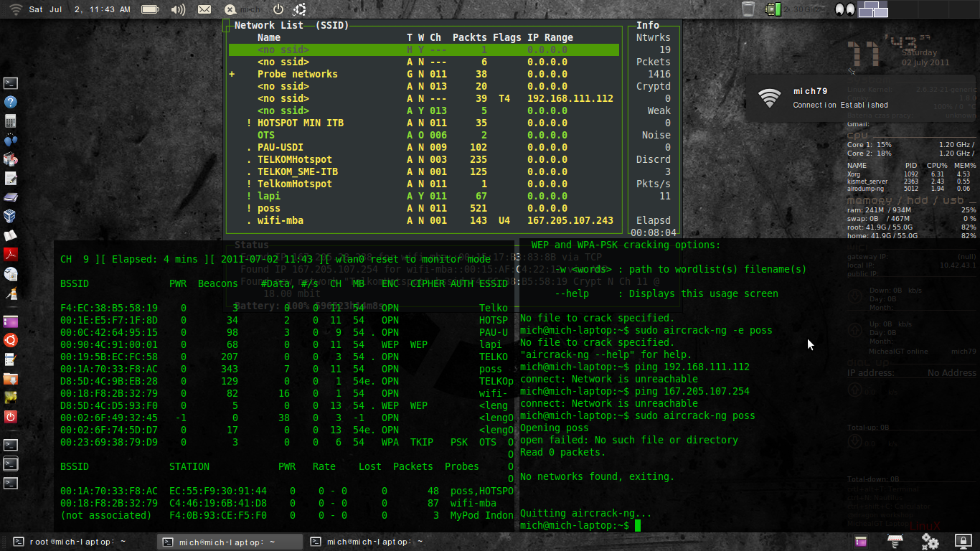Click BSSID "F4:EC:38:B5:58:19" in airodump

tap(109, 308)
